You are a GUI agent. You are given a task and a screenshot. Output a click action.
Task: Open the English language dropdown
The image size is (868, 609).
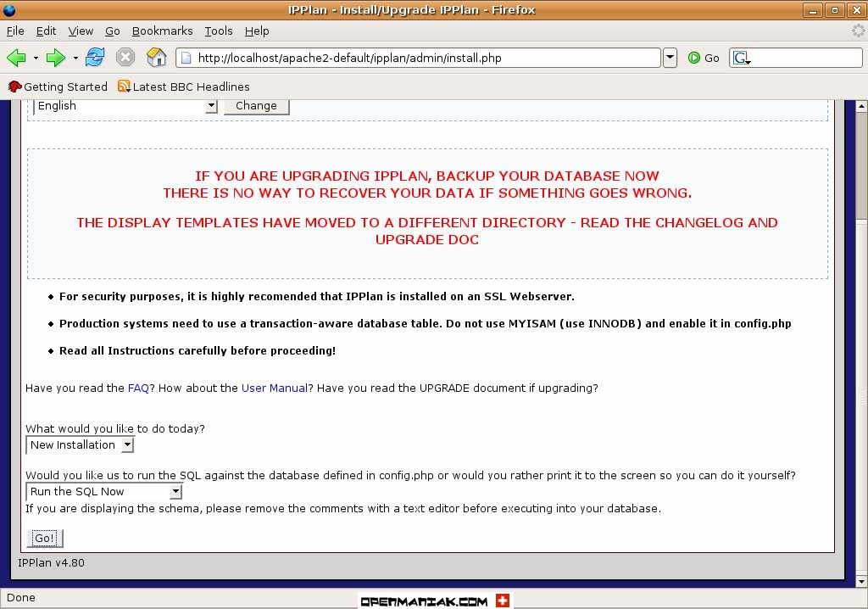[x=125, y=106]
